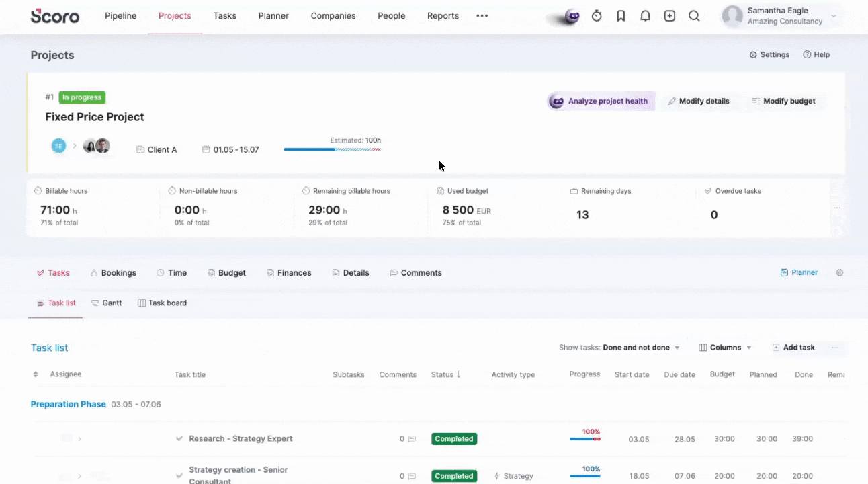Open the Columns dropdown
Image resolution: width=868 pixels, height=484 pixels.
725,348
